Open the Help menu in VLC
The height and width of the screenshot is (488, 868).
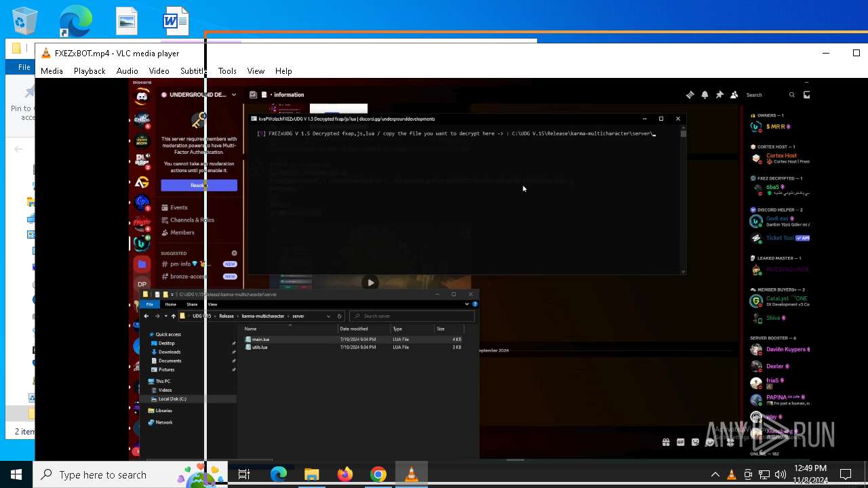click(x=283, y=70)
